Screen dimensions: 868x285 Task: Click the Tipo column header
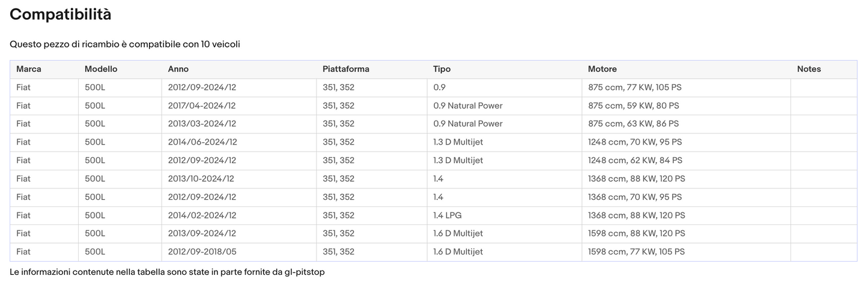[x=442, y=69]
